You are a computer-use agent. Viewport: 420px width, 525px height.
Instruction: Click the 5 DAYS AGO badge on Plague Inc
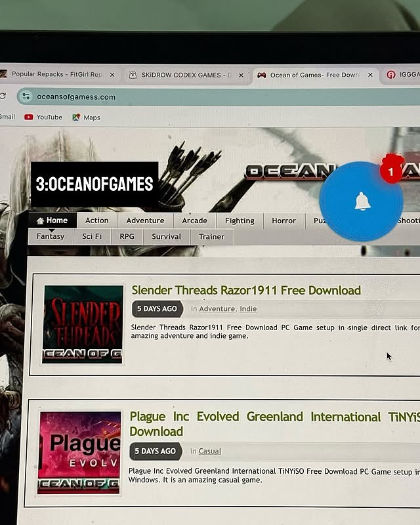[x=156, y=451]
